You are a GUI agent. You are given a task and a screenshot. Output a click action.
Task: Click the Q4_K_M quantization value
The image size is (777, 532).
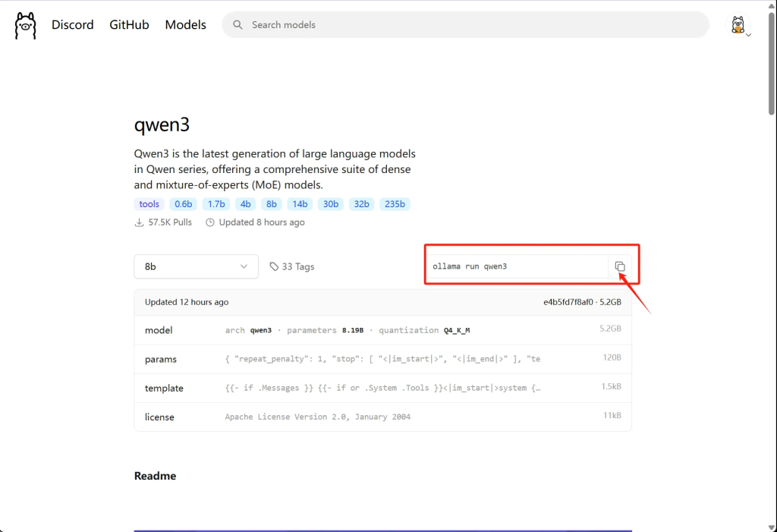pyautogui.click(x=457, y=330)
